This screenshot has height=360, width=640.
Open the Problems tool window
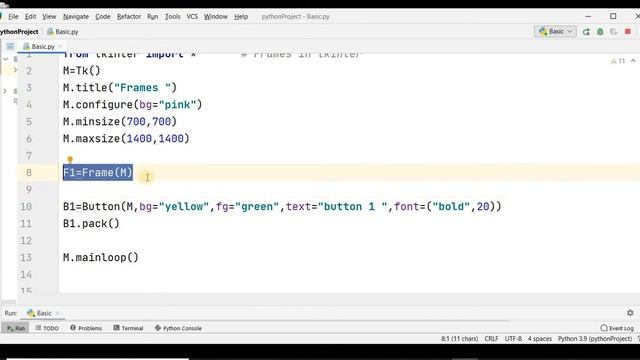coord(86,328)
